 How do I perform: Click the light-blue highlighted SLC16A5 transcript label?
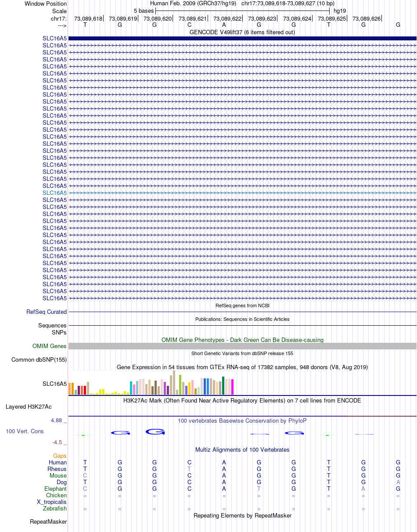coord(54,193)
